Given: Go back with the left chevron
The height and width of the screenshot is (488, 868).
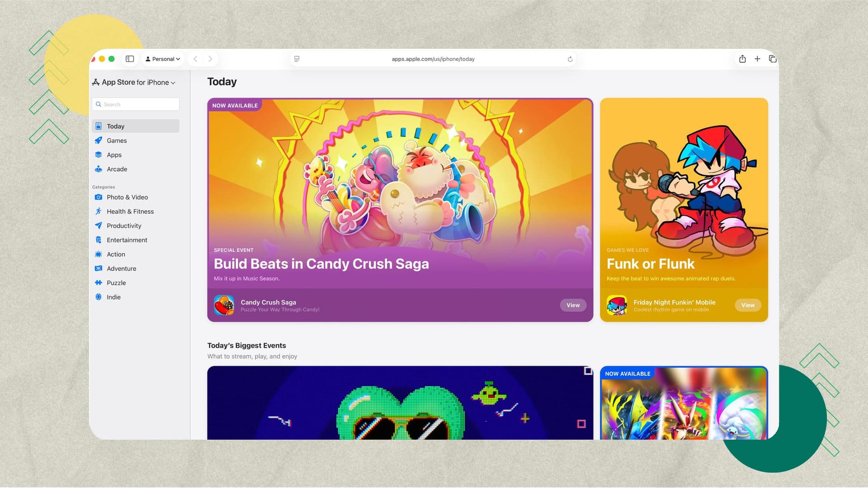Looking at the screenshot, I should pyautogui.click(x=195, y=59).
